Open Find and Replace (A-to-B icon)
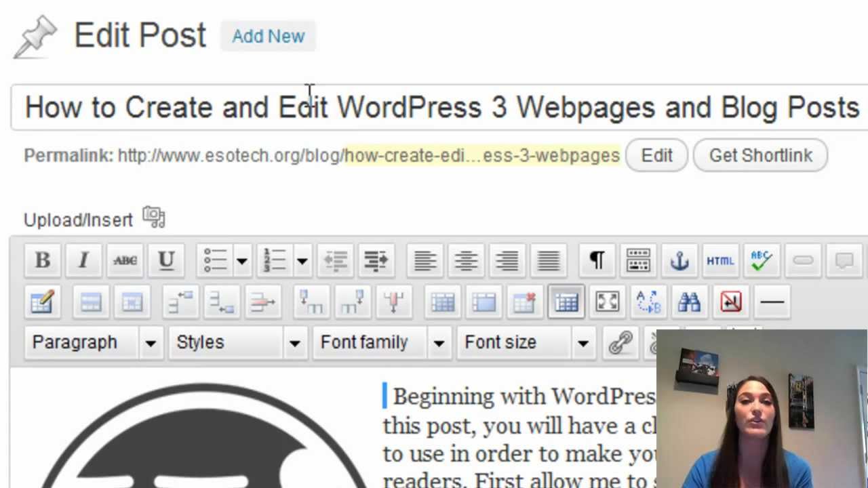This screenshot has height=488, width=868. 648,302
